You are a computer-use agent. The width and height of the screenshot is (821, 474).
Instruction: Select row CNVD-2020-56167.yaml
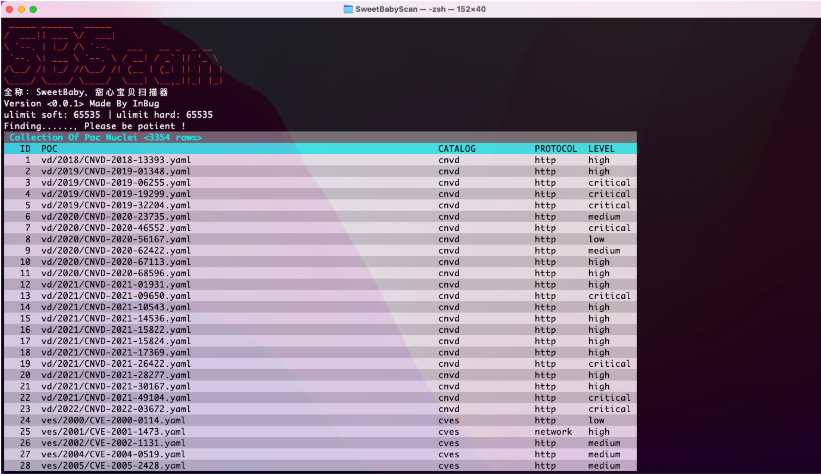click(320, 239)
